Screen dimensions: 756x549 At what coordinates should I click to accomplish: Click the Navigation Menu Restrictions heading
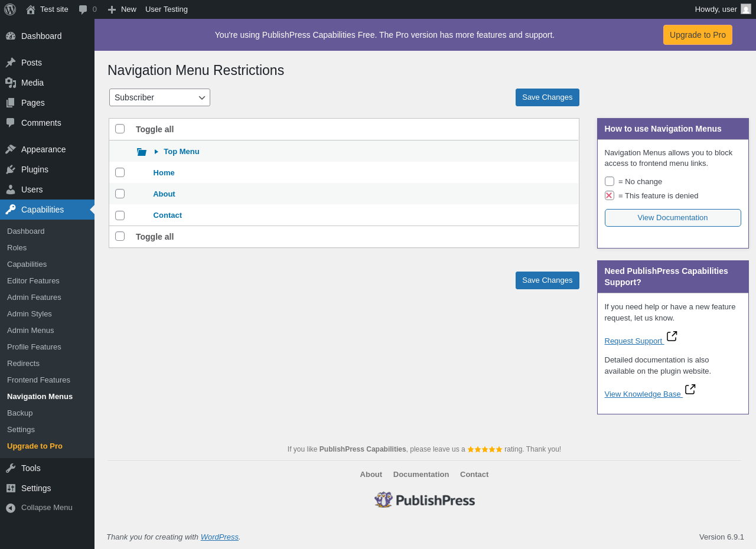coord(195,70)
